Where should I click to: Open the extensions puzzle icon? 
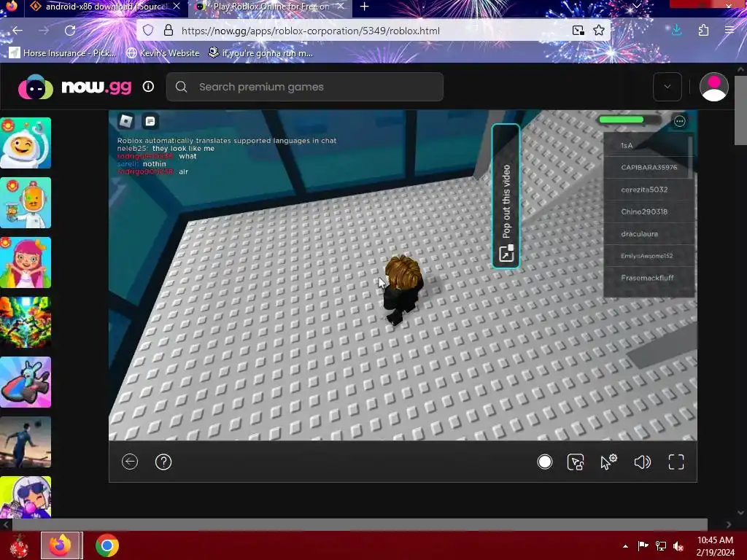click(703, 31)
